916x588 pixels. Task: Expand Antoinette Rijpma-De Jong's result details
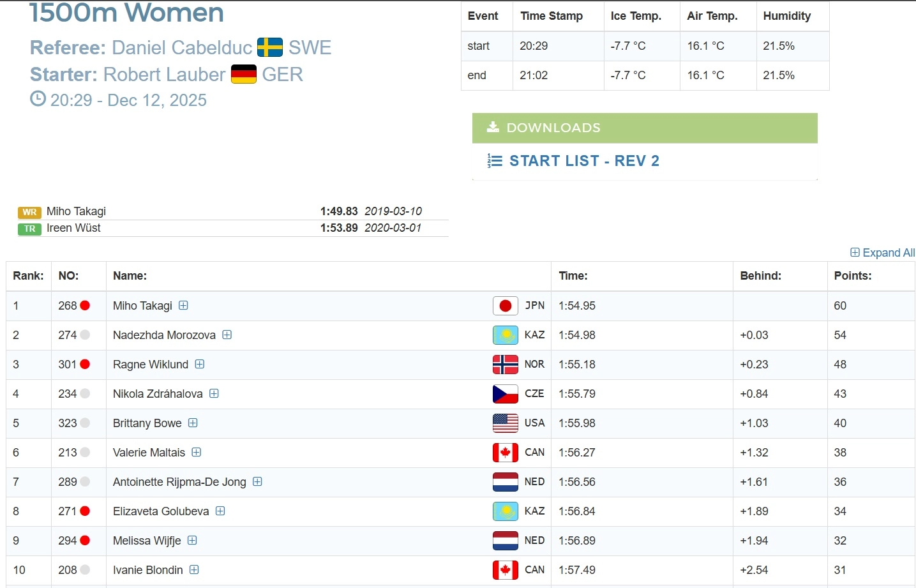pyautogui.click(x=257, y=481)
